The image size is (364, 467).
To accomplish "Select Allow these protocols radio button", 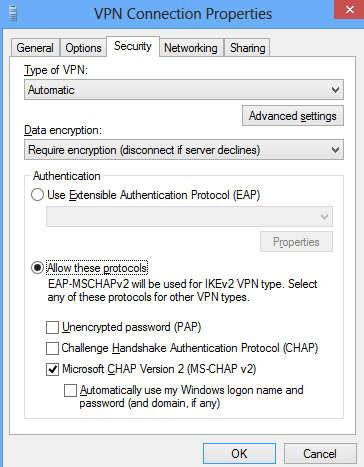I will click(37, 268).
